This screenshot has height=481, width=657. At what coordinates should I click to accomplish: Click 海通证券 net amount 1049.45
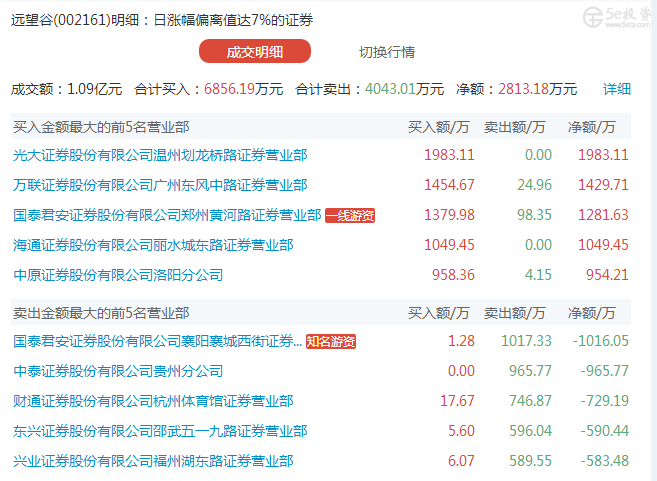coord(603,245)
